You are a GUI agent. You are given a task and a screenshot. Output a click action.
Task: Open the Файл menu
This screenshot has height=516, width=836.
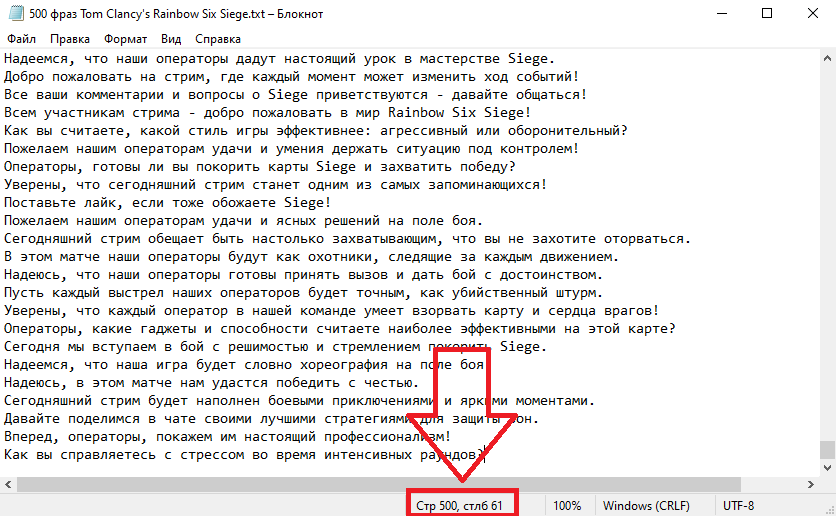(x=20, y=39)
